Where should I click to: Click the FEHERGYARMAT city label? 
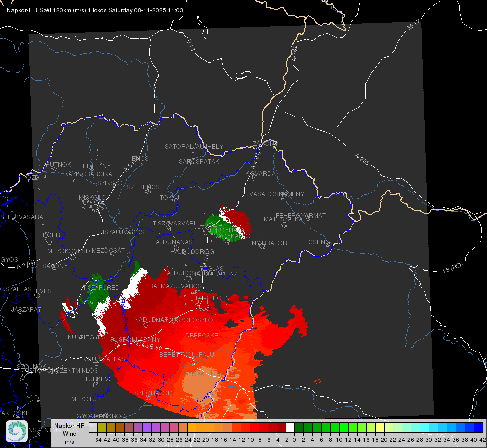point(300,215)
